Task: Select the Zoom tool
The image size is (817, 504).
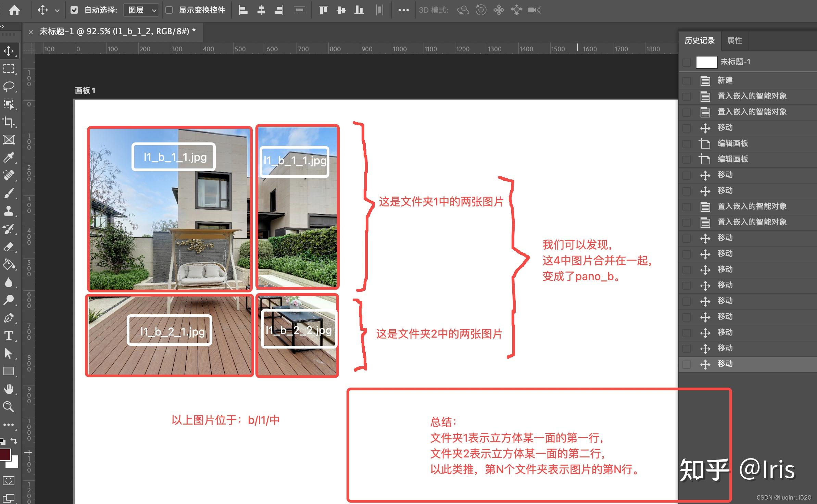Action: [9, 407]
